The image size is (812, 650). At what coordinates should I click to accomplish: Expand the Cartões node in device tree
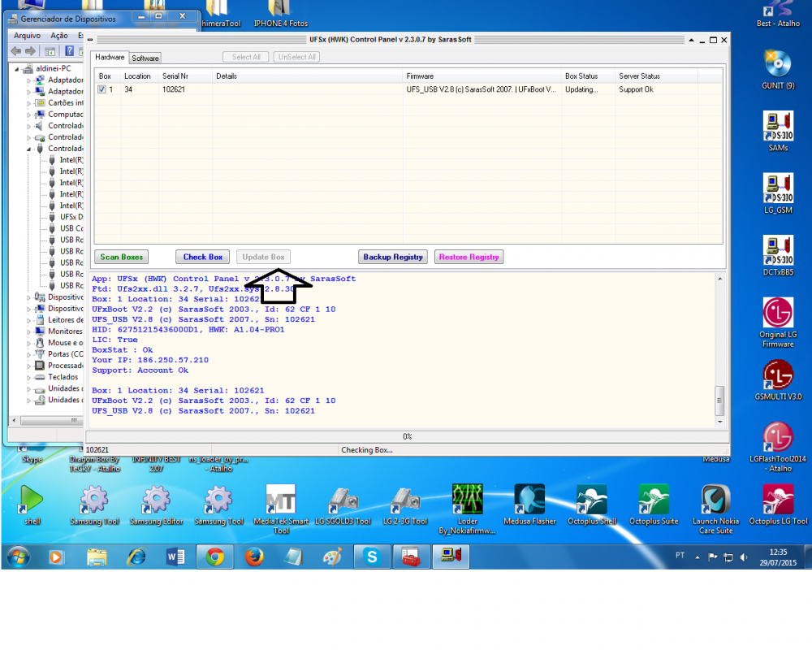[x=29, y=103]
